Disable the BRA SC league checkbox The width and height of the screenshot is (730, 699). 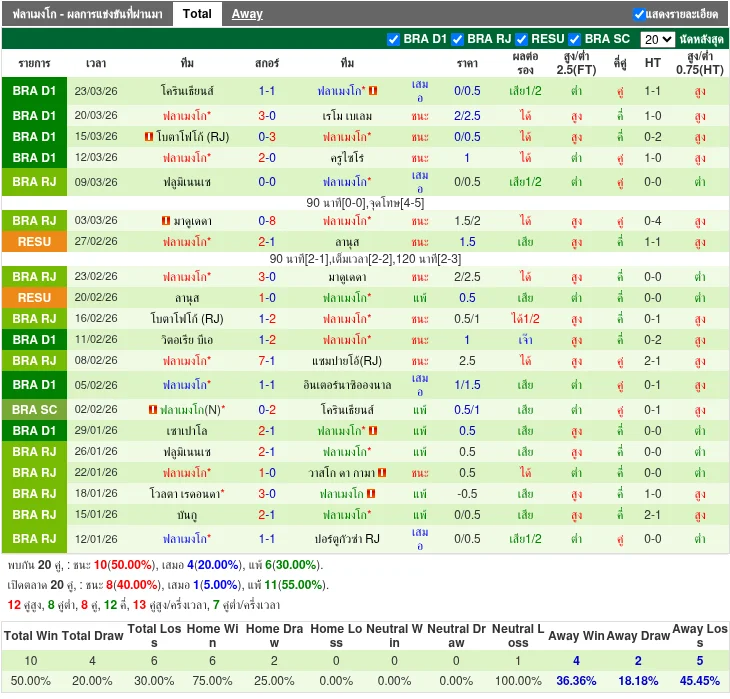click(x=575, y=39)
